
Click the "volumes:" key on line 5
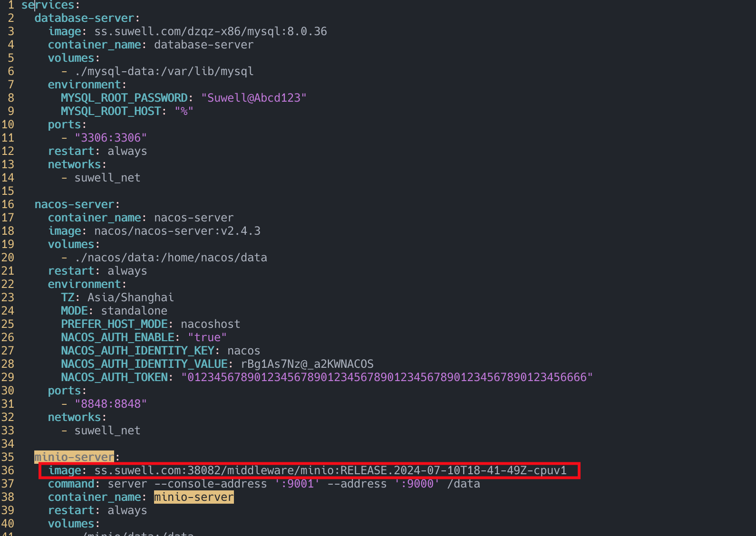click(74, 58)
